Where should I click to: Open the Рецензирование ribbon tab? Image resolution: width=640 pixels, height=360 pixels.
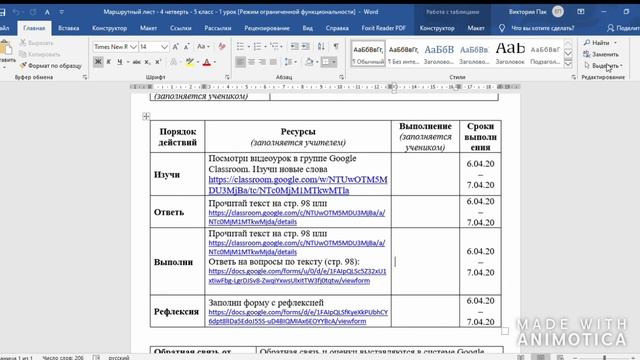pyautogui.click(x=267, y=28)
